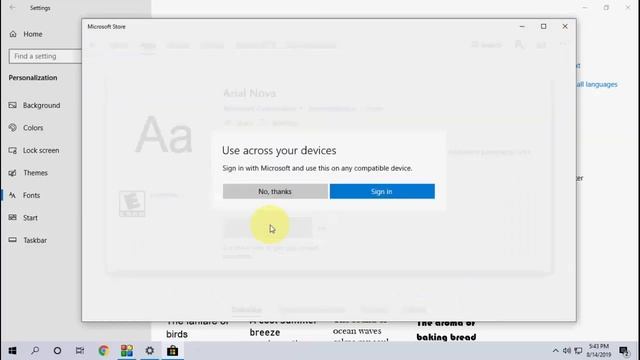This screenshot has width=640, height=360.
Task: Open the clock and date flyout
Action: (x=599, y=351)
